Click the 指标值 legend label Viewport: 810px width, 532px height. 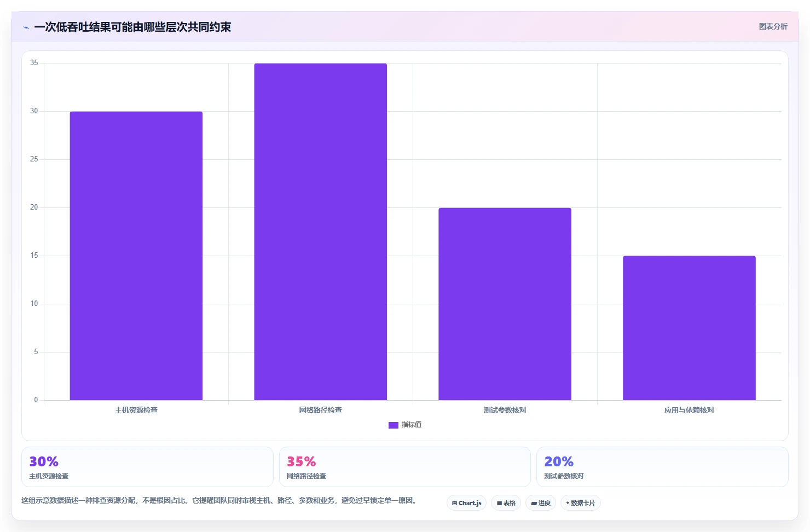412,425
